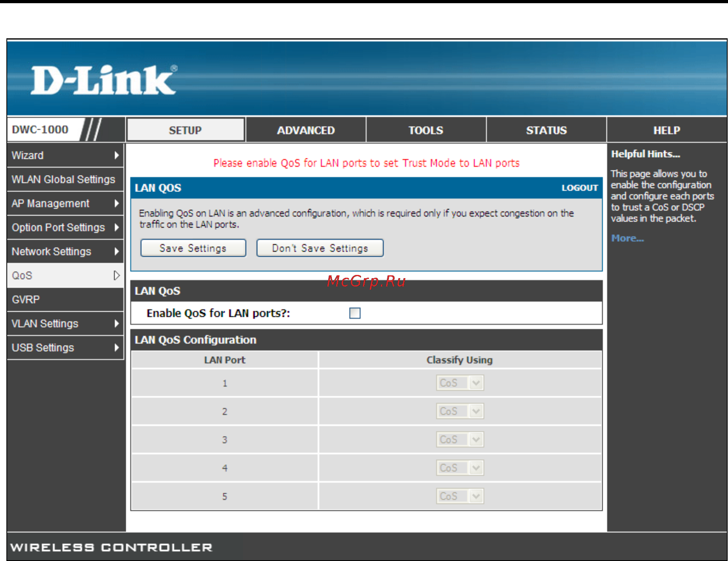Click the Enable QoS for LAN ports label
Screen dimensions: 728x561
(218, 313)
